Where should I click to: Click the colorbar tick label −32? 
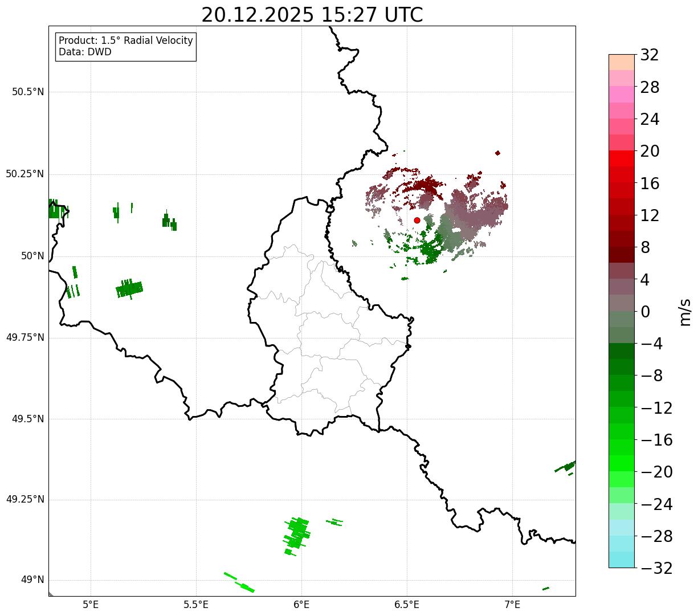pyautogui.click(x=656, y=568)
